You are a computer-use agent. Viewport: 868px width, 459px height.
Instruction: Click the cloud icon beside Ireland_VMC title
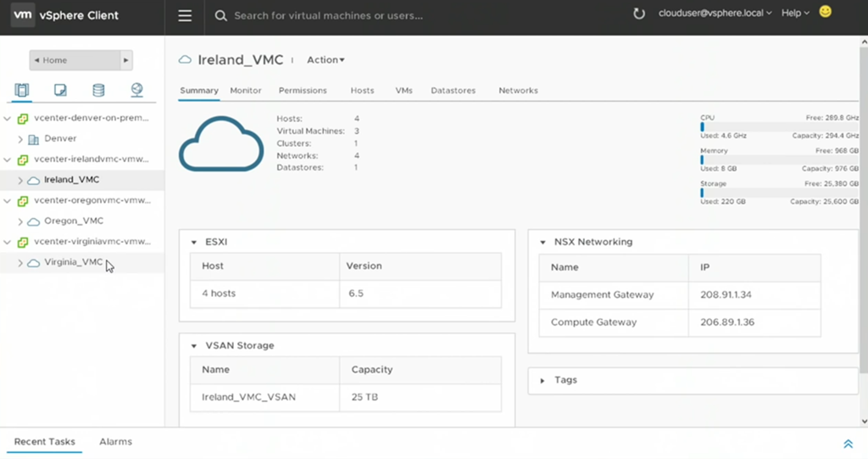coord(185,59)
